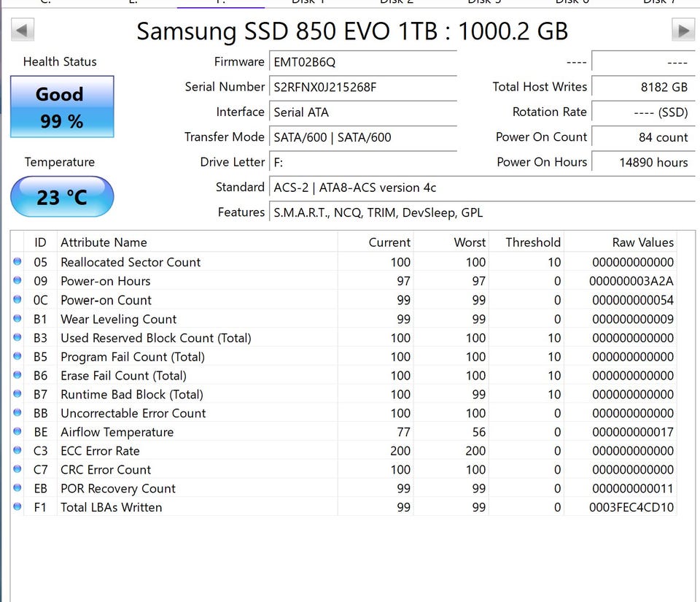The width and height of the screenshot is (700, 602).
Task: Click Transfer Mode field SATA/600 | SATA/600
Action: [x=363, y=137]
